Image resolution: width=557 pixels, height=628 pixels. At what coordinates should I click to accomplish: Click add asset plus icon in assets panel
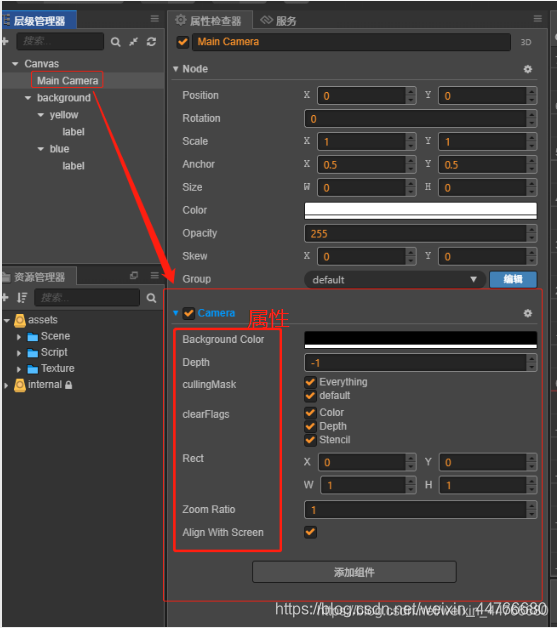coord(5,297)
